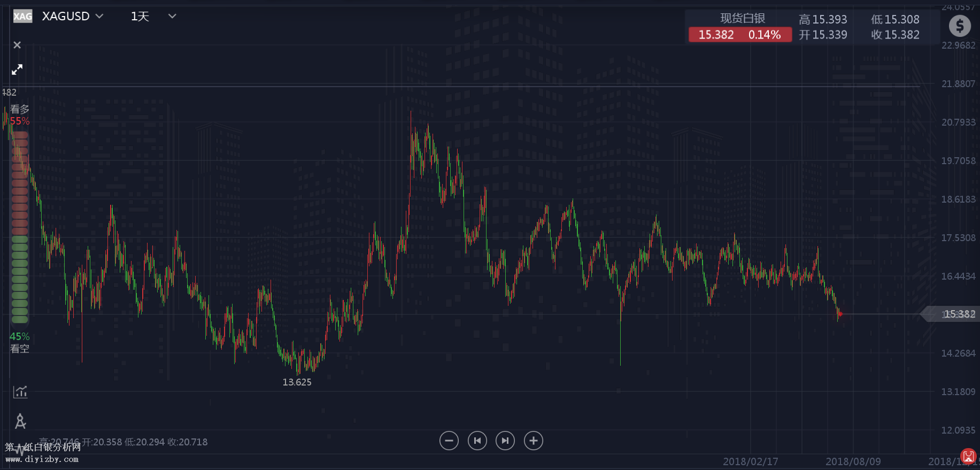Zoom in the chart with plus button
Viewport: 980px width, 470px height.
[x=533, y=441]
